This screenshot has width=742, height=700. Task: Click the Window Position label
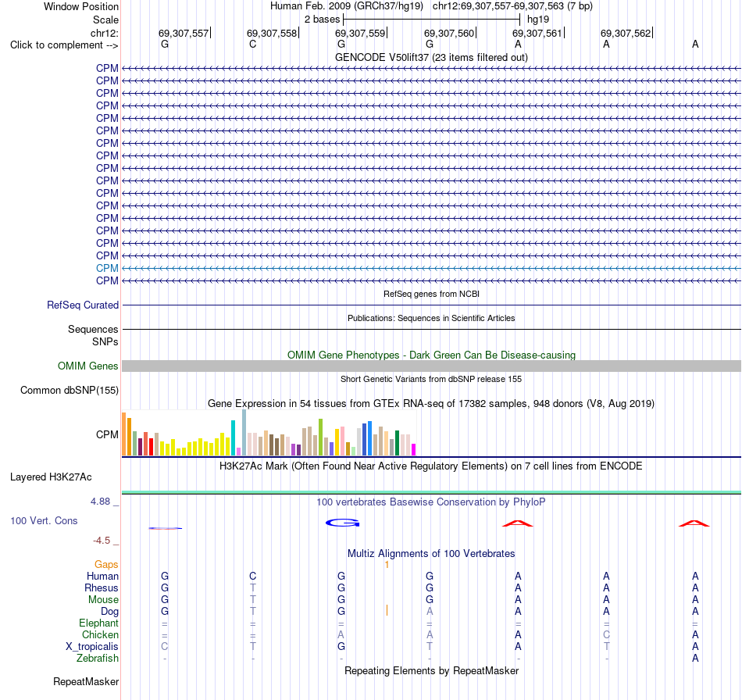coord(81,6)
